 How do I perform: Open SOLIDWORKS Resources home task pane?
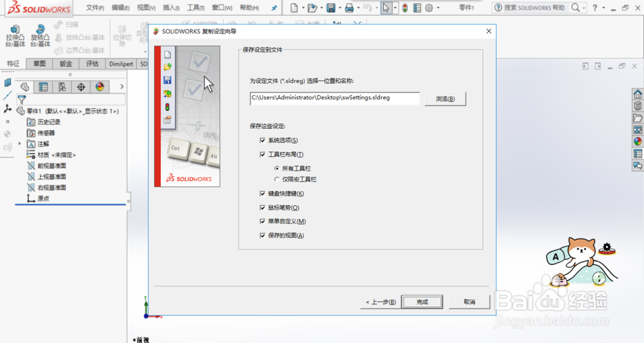pos(638,94)
